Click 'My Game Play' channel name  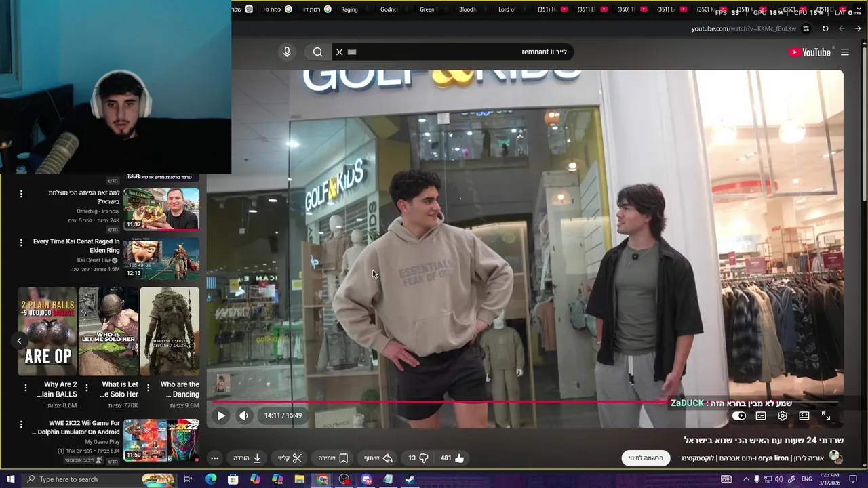102,442
